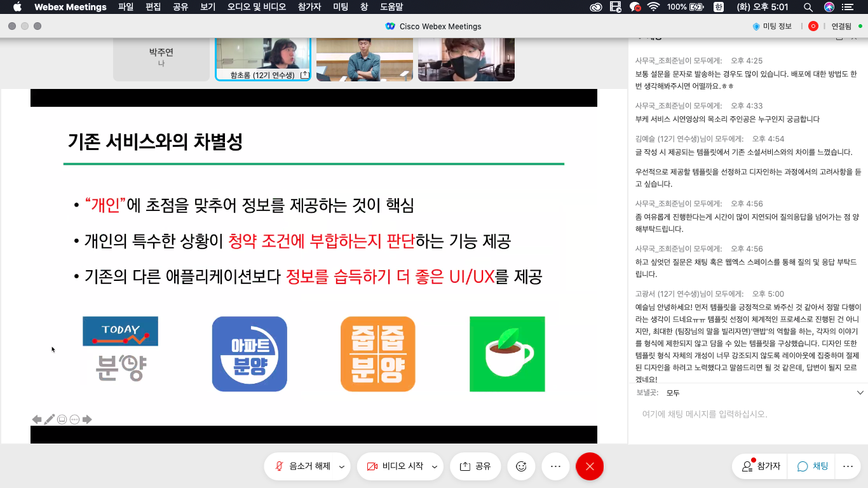This screenshot has height=488, width=868.
Task: Toggle the 채팅 chat panel
Action: point(813,466)
